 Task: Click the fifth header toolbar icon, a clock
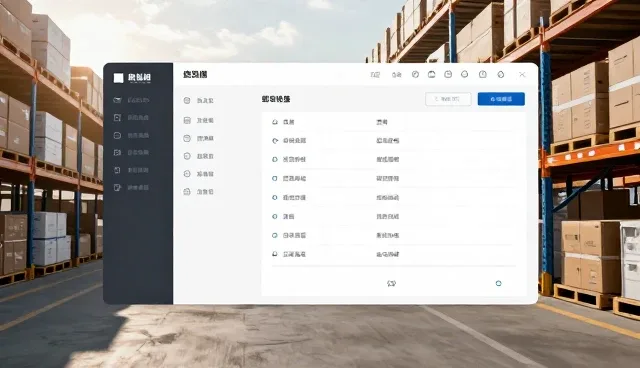483,74
